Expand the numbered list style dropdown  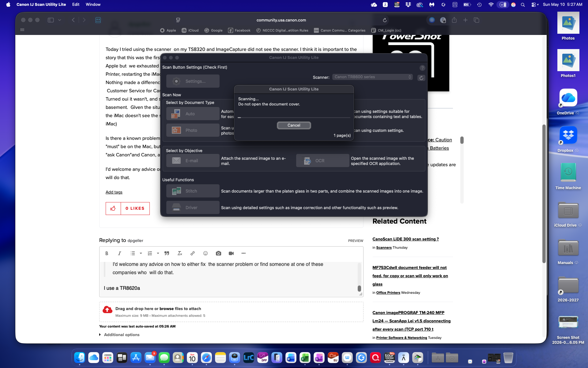(x=158, y=253)
